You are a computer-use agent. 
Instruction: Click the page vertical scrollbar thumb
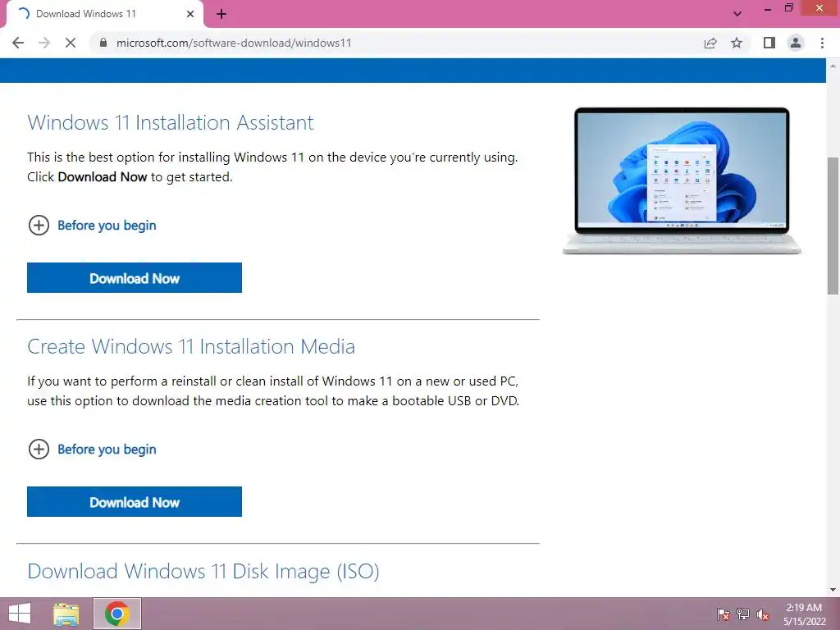click(833, 225)
